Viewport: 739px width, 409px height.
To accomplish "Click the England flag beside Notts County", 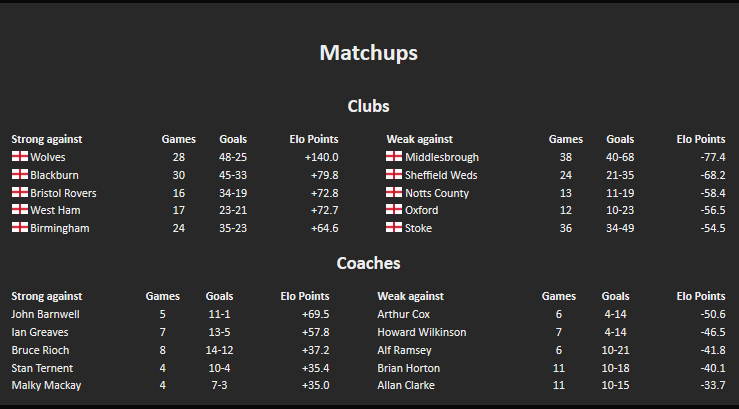I will pos(394,192).
